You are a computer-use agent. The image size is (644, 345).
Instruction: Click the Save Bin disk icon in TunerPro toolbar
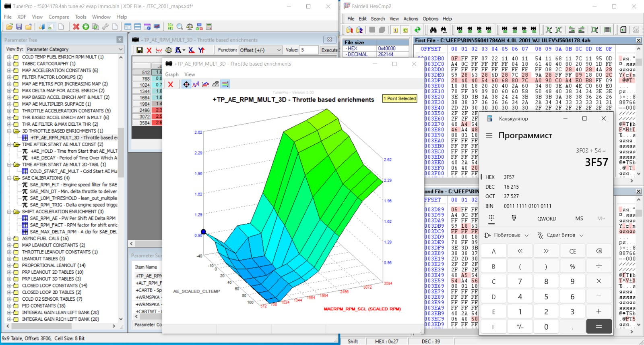click(x=19, y=27)
